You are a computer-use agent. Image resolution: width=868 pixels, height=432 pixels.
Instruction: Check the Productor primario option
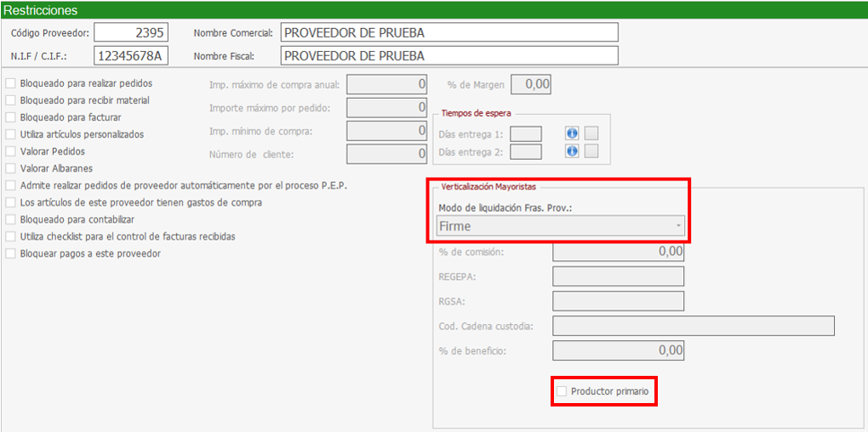point(562,391)
